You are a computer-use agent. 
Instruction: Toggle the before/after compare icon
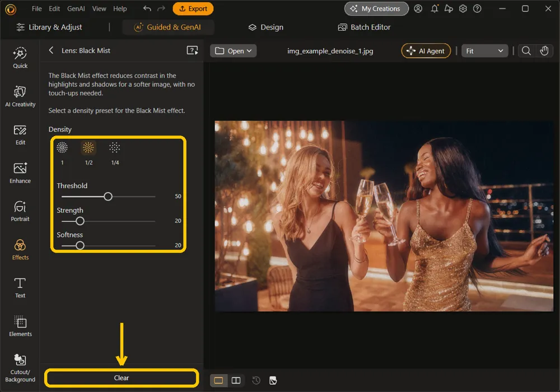(x=273, y=380)
